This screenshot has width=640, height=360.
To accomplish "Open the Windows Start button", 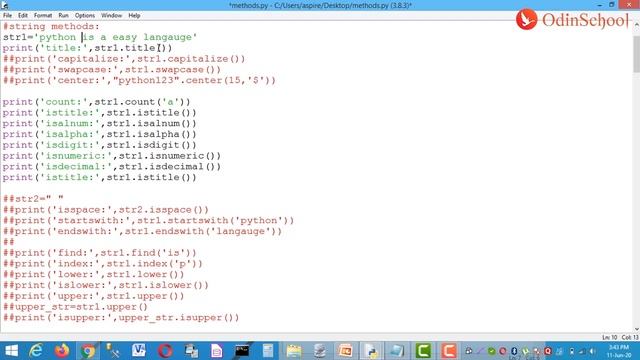I will click(11, 351).
